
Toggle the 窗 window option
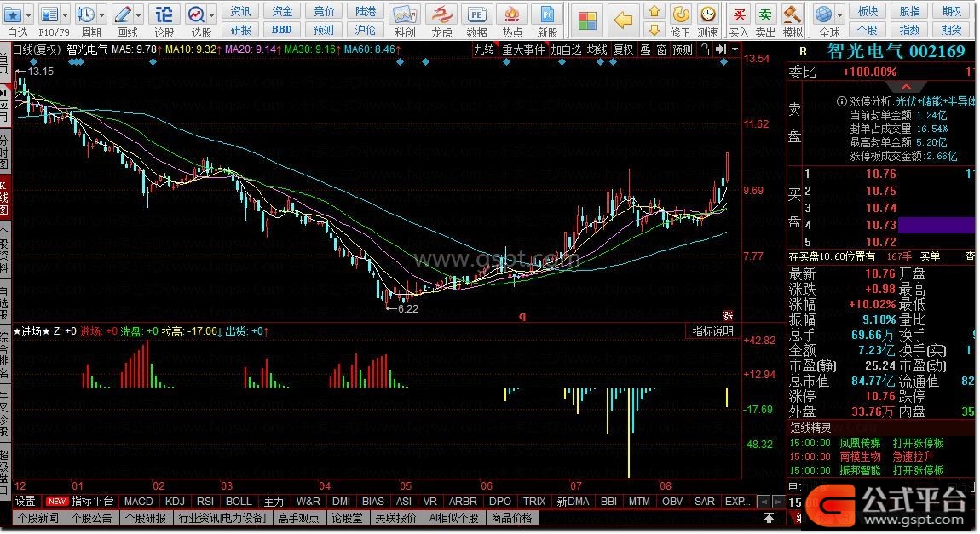pyautogui.click(x=661, y=49)
